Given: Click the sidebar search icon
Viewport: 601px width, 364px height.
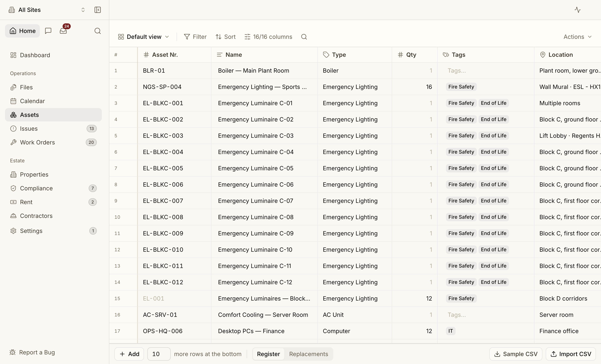Looking at the screenshot, I should [x=98, y=31].
